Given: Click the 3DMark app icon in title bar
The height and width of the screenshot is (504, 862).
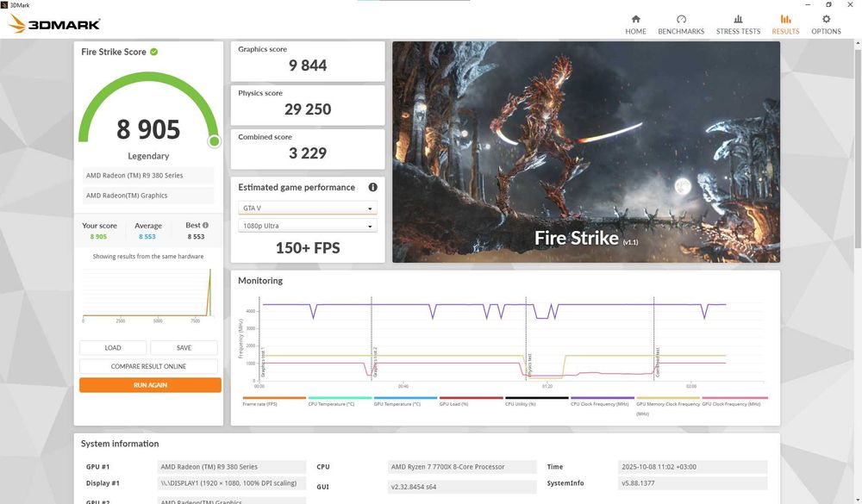Looking at the screenshot, I should click(5, 5).
